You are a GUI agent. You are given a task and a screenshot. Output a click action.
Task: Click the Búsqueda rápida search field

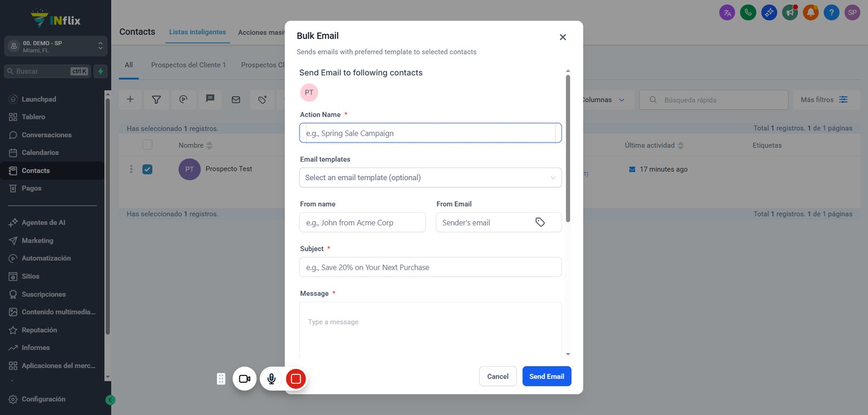click(714, 100)
